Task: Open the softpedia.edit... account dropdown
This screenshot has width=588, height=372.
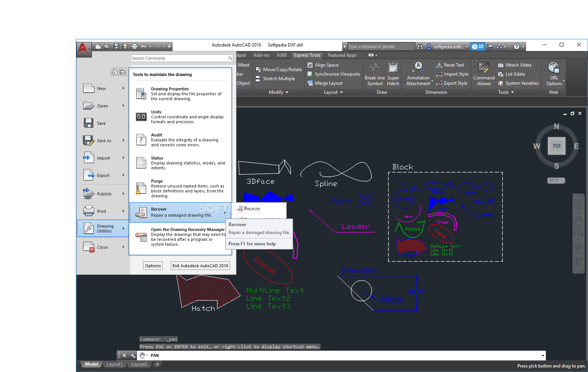Action: click(448, 46)
